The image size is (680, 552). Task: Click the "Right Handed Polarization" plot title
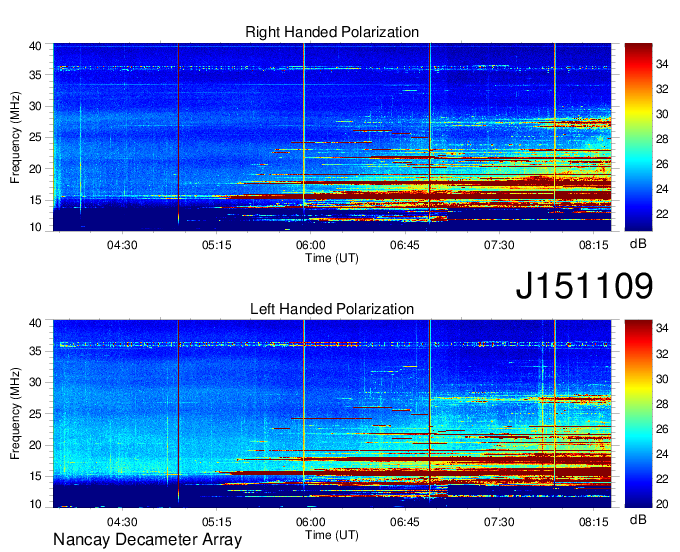point(332,32)
